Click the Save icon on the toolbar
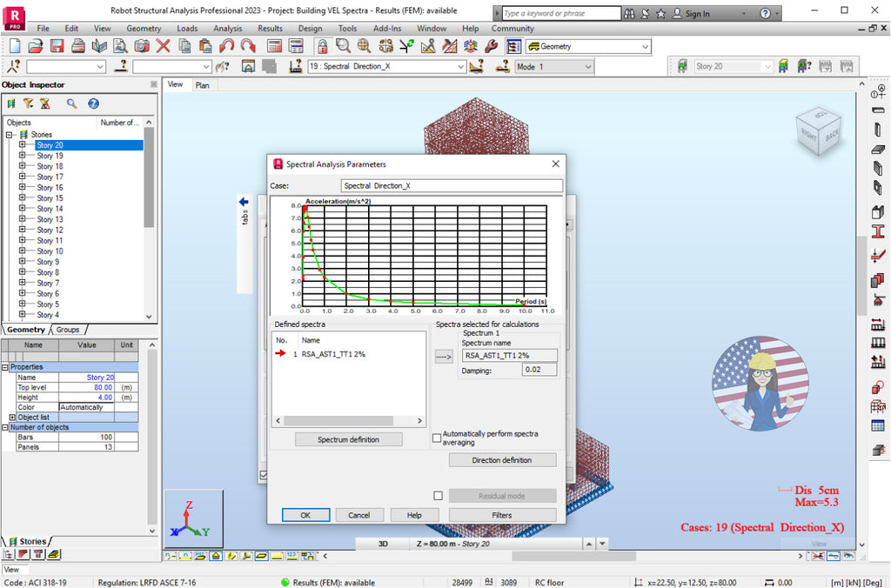Image resolution: width=891 pixels, height=588 pixels. [59, 47]
